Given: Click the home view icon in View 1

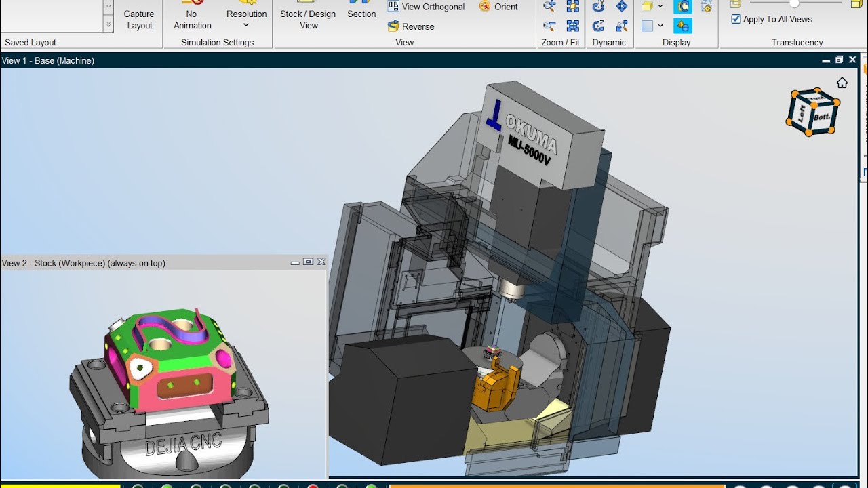Looking at the screenshot, I should [842, 83].
